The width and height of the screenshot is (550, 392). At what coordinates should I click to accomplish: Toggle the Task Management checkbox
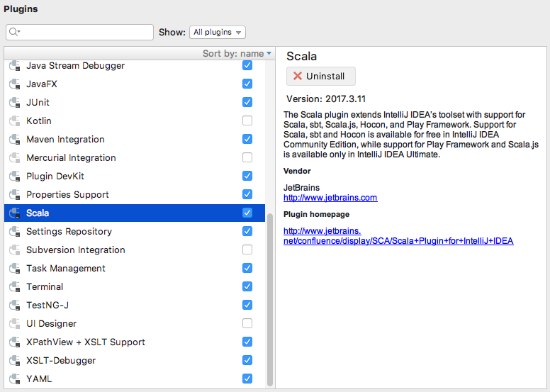pos(247,268)
